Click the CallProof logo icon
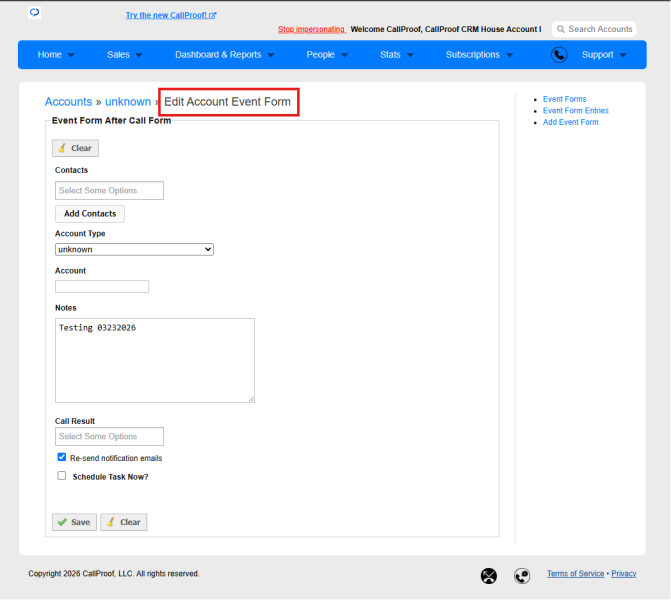 [35, 12]
